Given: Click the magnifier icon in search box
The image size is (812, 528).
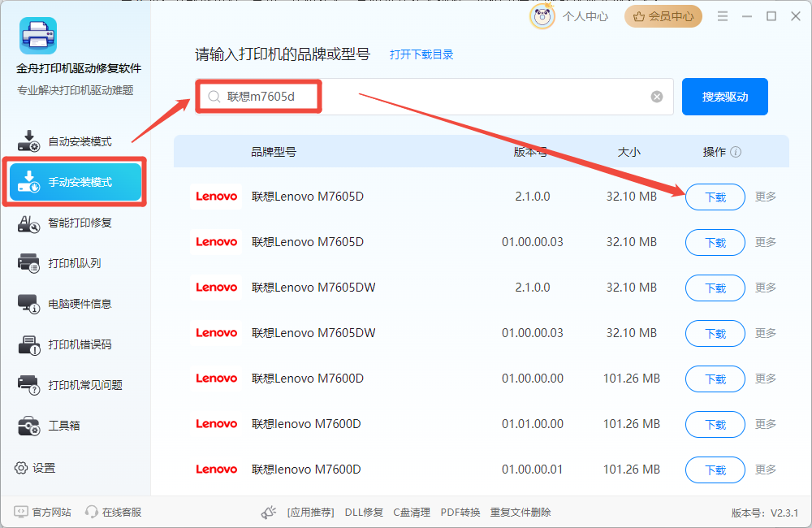Looking at the screenshot, I should click(x=214, y=97).
